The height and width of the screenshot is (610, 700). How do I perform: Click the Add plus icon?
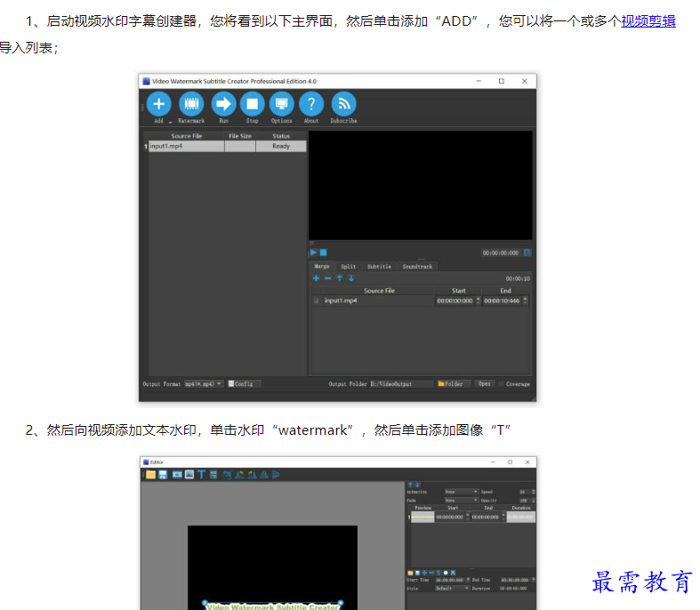click(158, 104)
